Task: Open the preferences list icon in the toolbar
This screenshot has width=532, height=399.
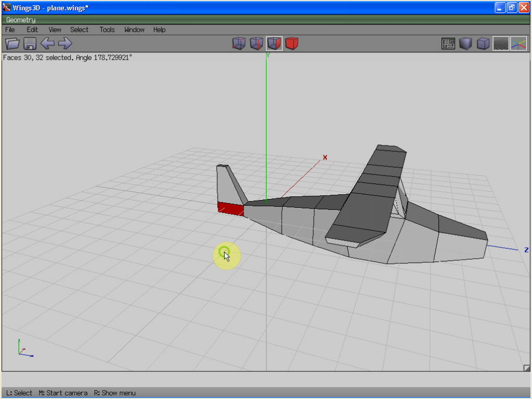Action: coord(448,44)
